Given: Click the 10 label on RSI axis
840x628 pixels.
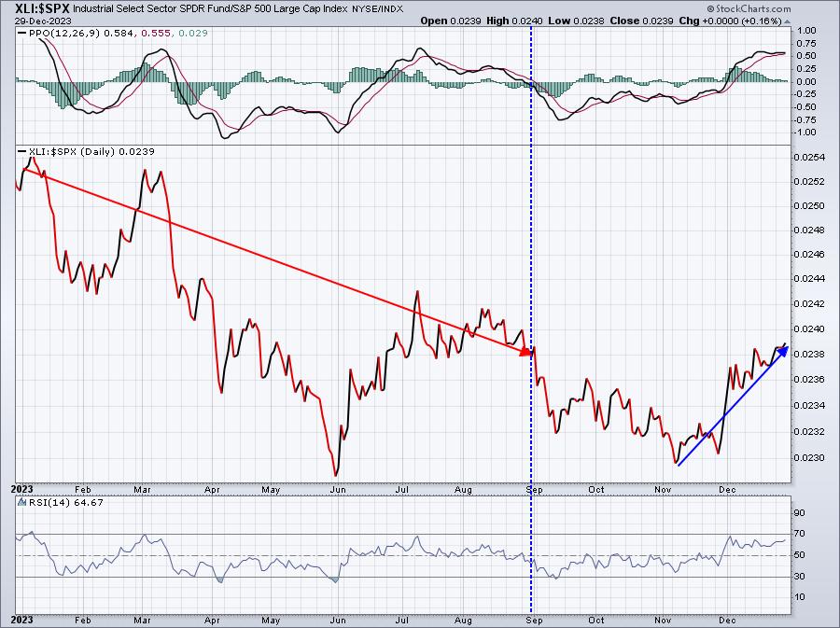Looking at the screenshot, I should (799, 597).
